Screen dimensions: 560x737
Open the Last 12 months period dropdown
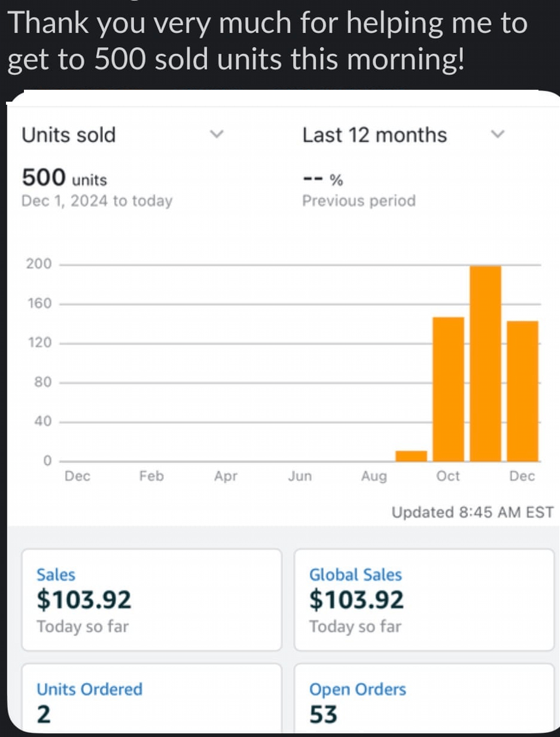point(404,135)
